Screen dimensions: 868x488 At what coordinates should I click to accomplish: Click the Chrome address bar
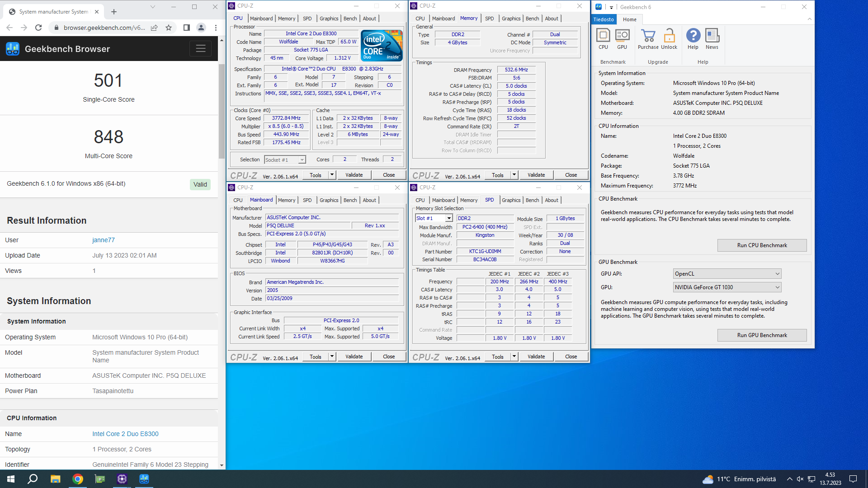104,28
